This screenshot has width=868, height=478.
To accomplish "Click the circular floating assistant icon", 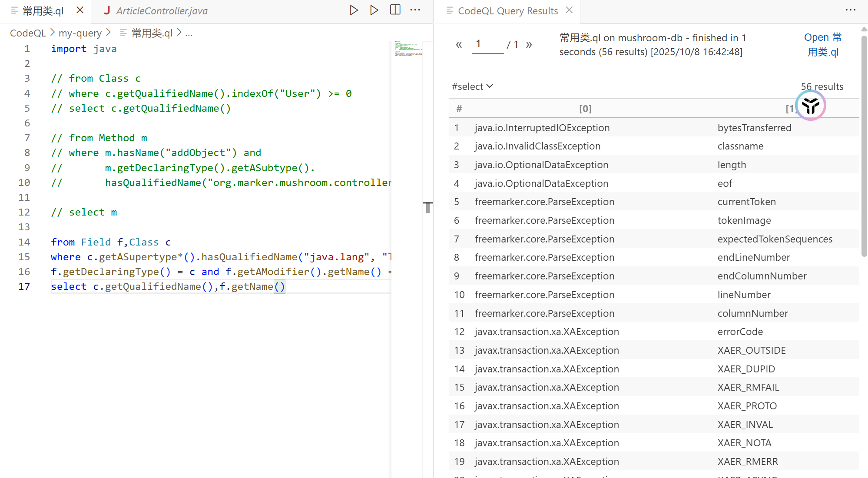I will click(810, 106).
